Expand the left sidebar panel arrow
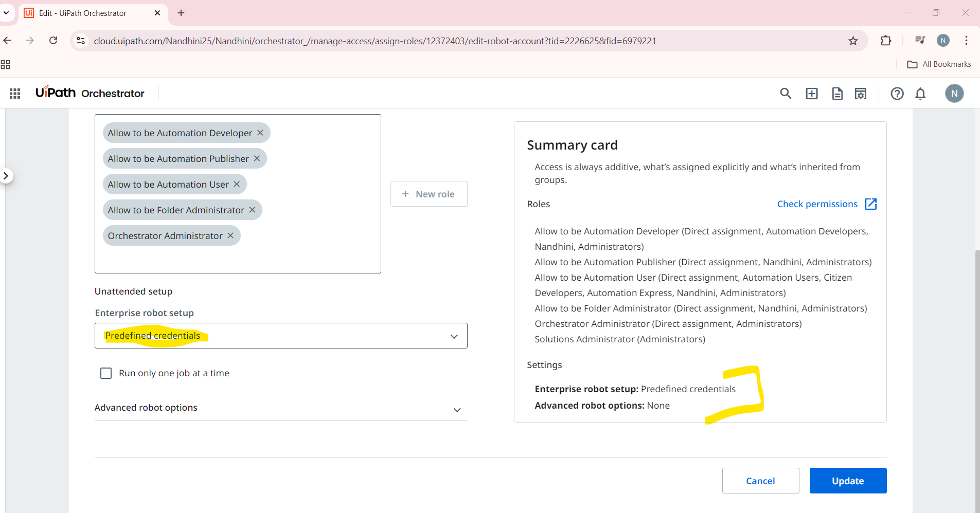This screenshot has width=980, height=513. click(x=6, y=176)
